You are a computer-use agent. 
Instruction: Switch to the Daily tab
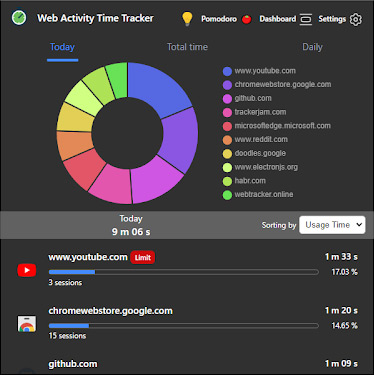312,47
